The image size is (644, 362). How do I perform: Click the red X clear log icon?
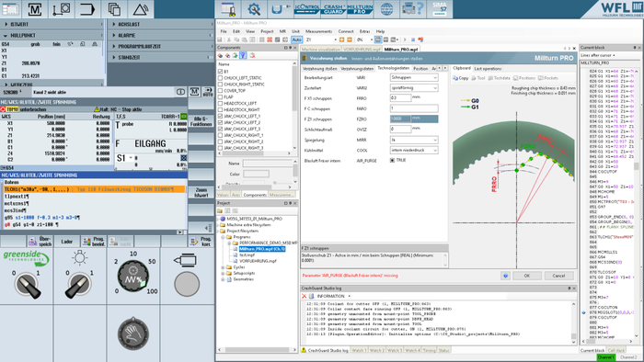click(x=305, y=296)
